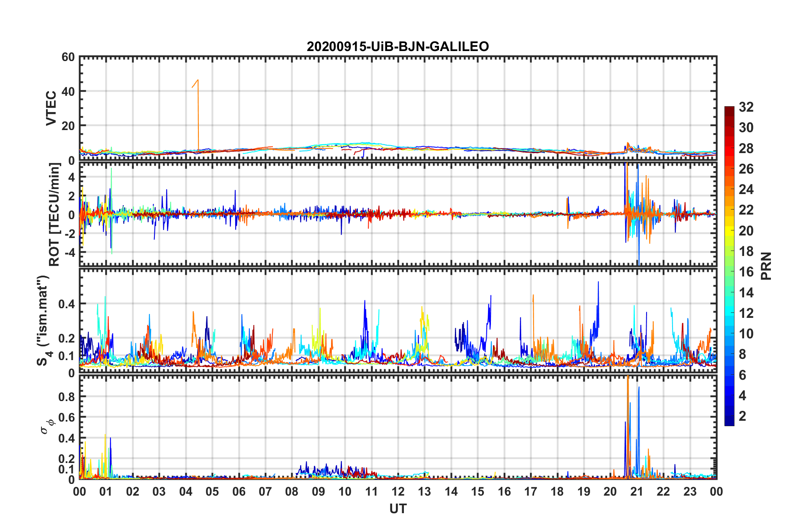The width and height of the screenshot is (796, 532).
Task: Click the VTEC tick label 40
Action: (68, 91)
